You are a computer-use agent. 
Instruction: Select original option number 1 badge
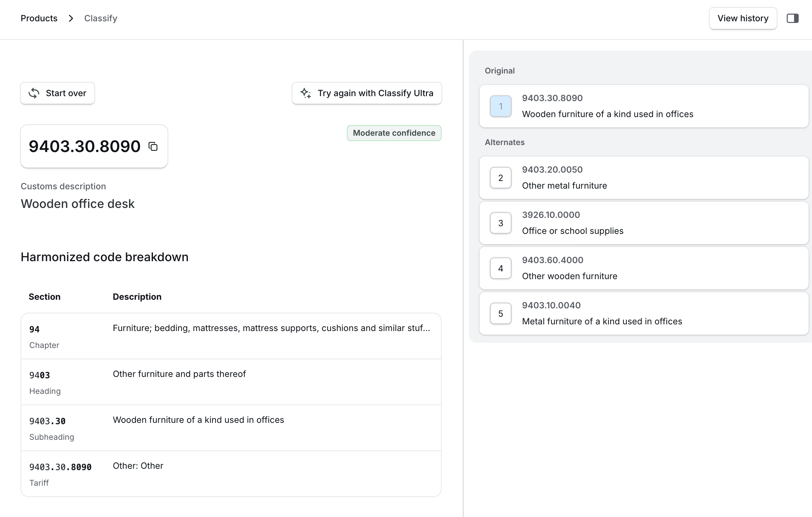pos(500,106)
